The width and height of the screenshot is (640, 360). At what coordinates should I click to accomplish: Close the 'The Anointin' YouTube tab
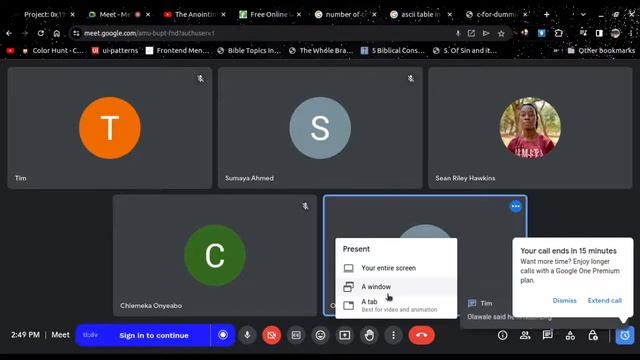[x=223, y=14]
